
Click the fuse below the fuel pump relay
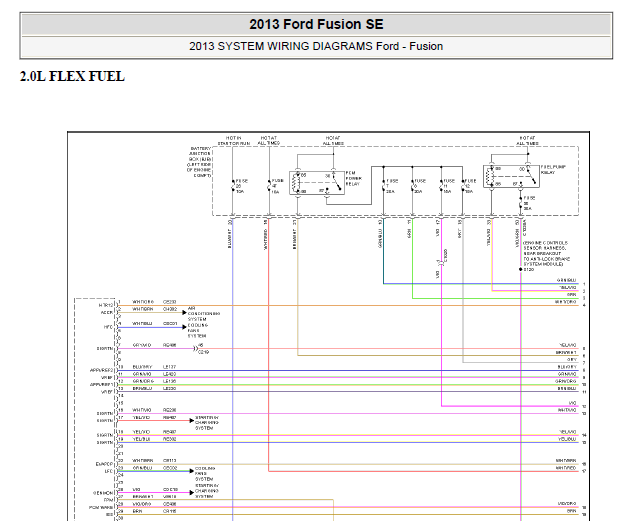pyautogui.click(x=521, y=203)
